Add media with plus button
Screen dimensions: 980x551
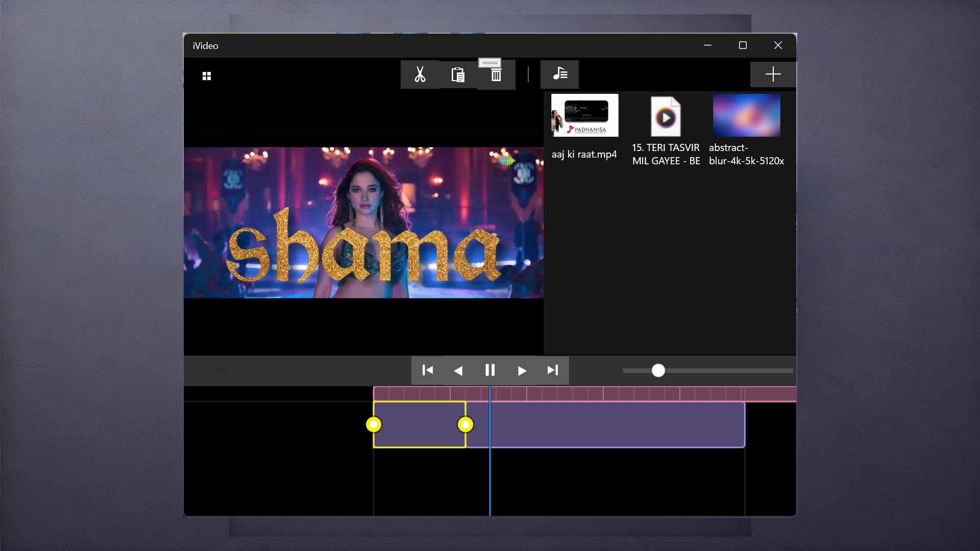pos(773,74)
